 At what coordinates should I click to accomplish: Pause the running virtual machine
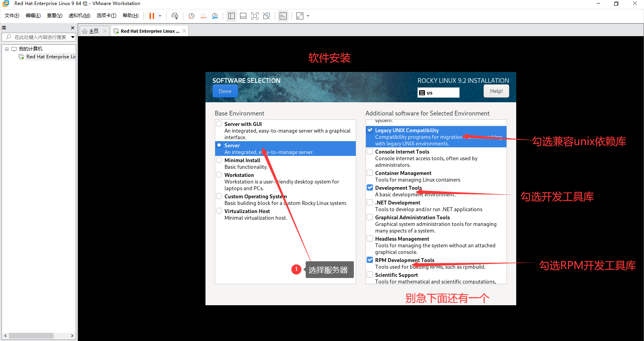tap(152, 16)
